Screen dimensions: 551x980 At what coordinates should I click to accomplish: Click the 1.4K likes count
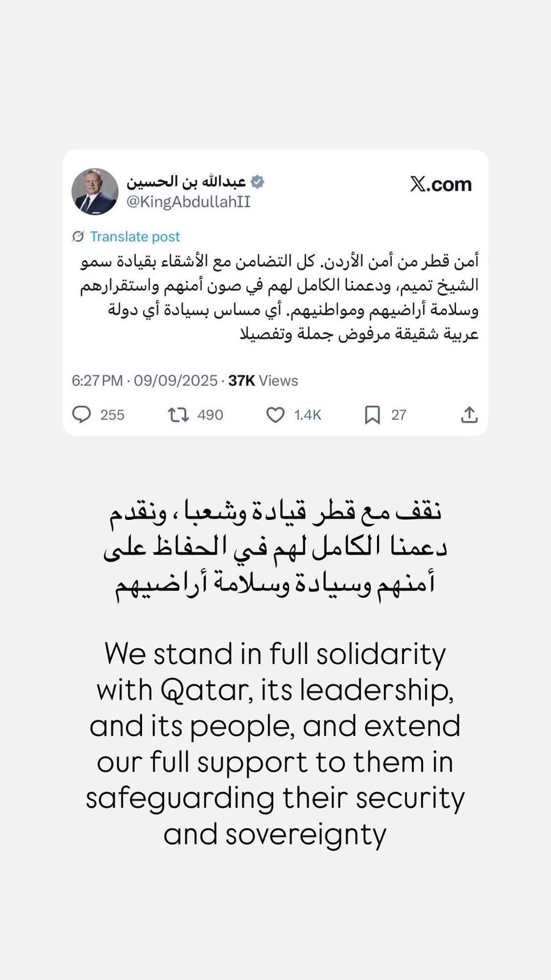307,415
